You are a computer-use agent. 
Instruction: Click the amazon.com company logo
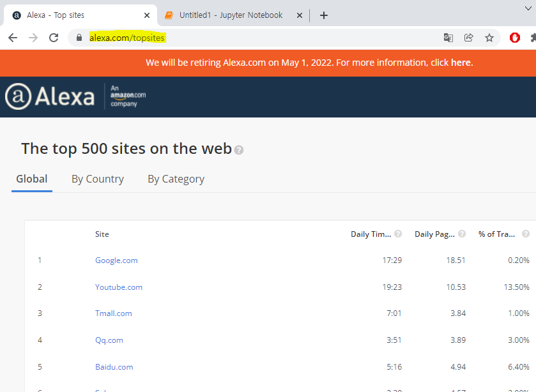(x=128, y=96)
